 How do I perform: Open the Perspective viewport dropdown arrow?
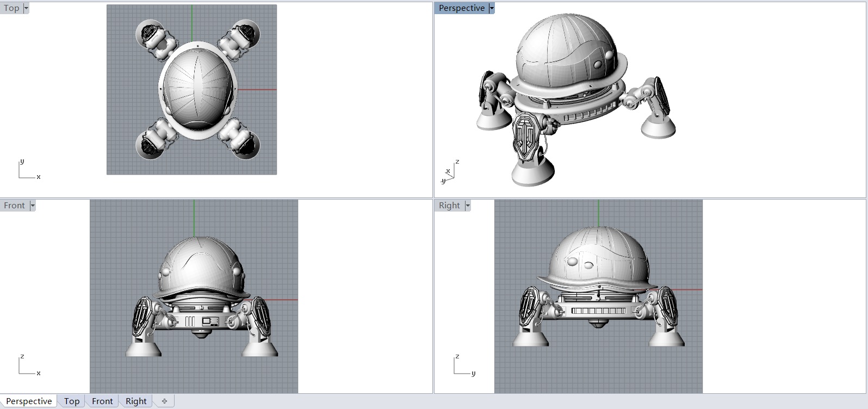click(492, 8)
